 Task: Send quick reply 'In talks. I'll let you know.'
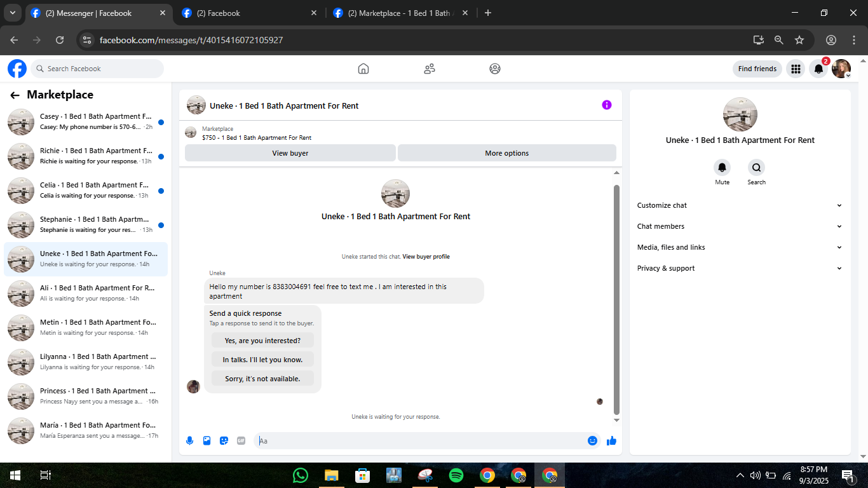coord(262,360)
